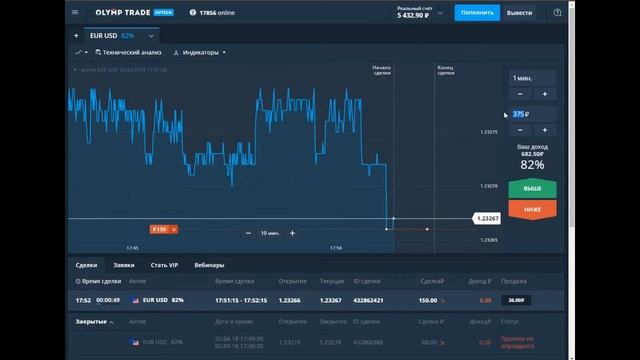Click the Вывести withdraw button
This screenshot has height=360, width=640.
(x=519, y=13)
